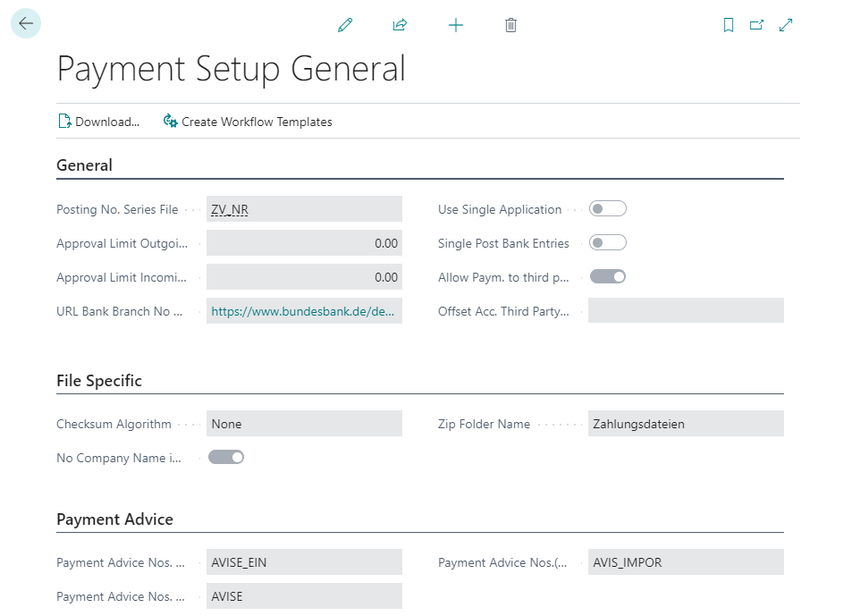852x616 pixels.
Task: Expand page to full screen with diagonal arrows
Action: pos(785,25)
